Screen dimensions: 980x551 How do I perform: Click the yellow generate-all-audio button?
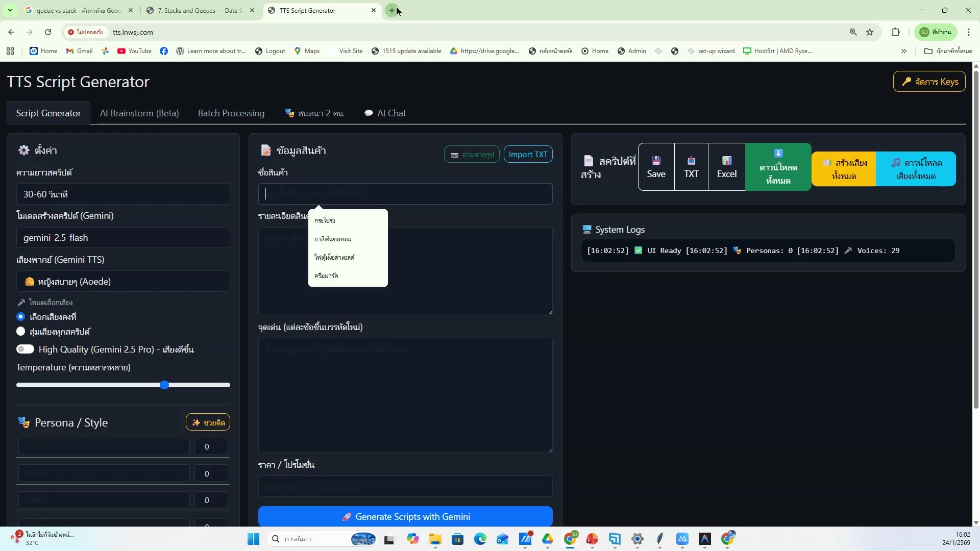click(844, 169)
